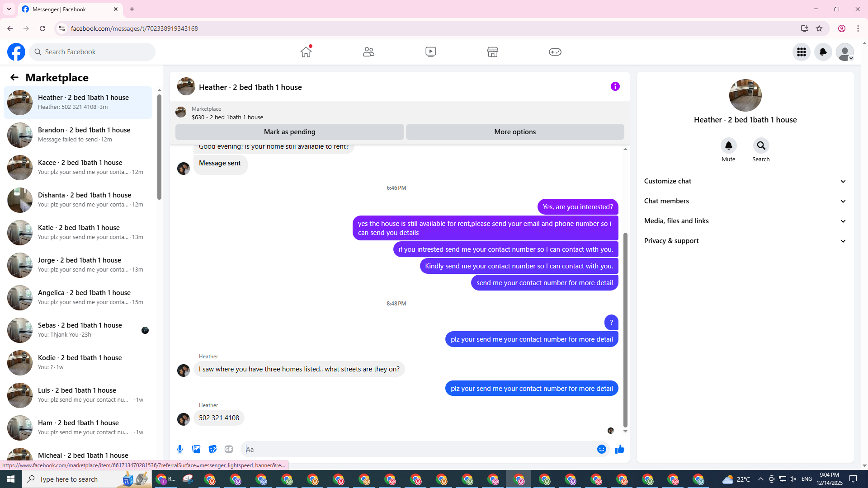Open the notifications bell

pos(823,52)
